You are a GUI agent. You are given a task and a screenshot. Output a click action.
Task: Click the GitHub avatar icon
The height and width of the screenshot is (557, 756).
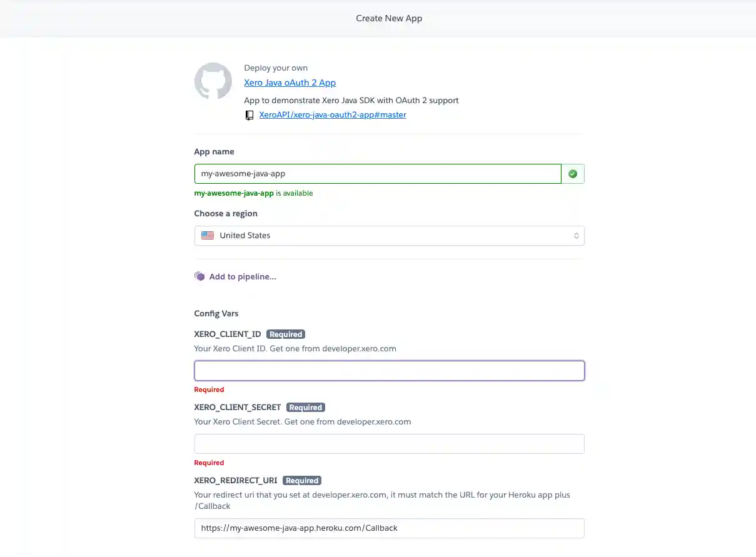point(213,81)
